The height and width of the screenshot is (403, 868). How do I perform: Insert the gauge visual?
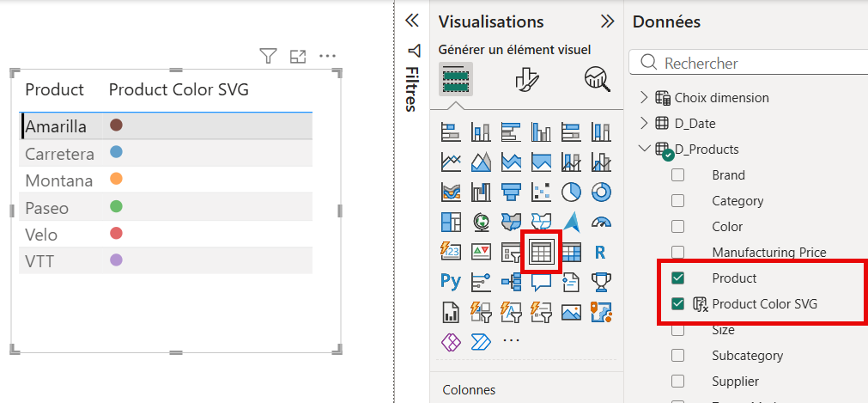point(600,222)
